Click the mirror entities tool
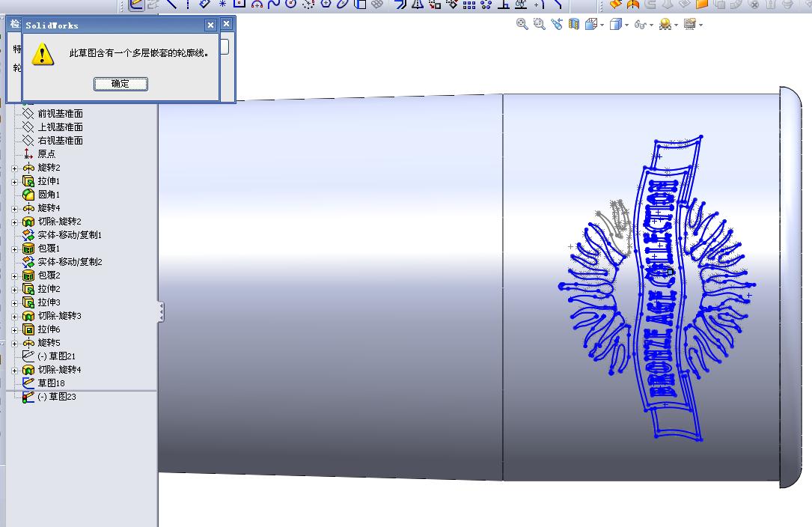The height and width of the screenshot is (527, 812). pos(418,4)
